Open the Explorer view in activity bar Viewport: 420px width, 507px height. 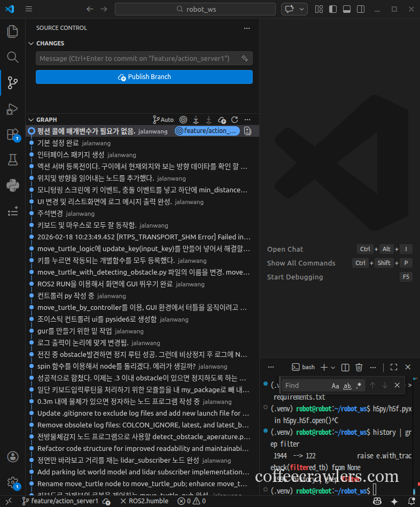(12, 32)
